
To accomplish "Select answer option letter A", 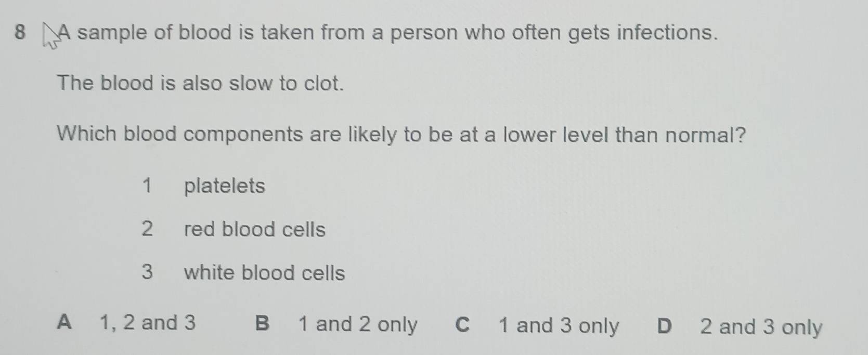I will click(x=64, y=322).
